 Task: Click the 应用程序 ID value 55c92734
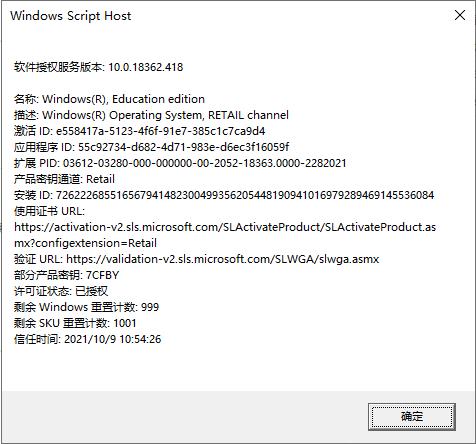coord(184,147)
